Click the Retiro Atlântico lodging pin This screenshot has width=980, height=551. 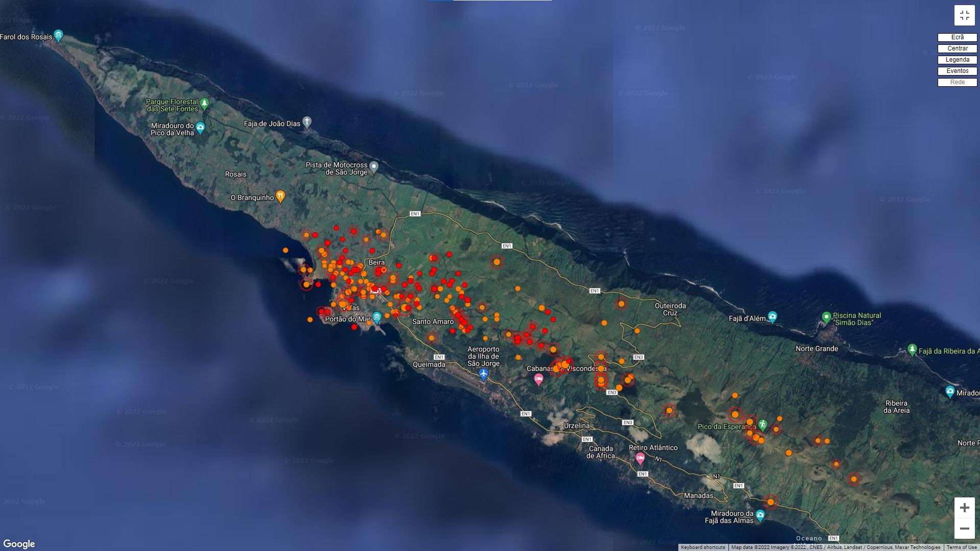pos(640,458)
